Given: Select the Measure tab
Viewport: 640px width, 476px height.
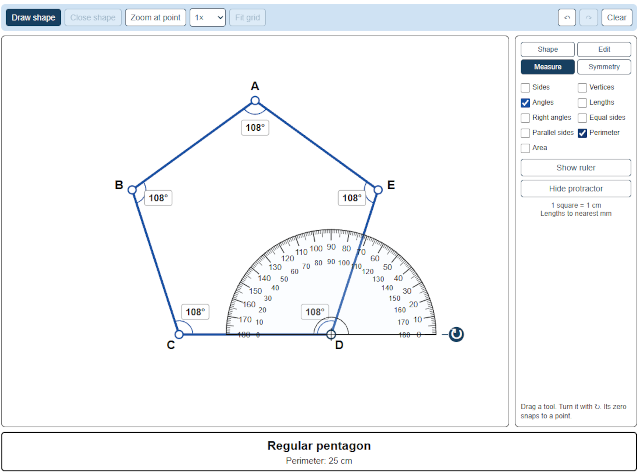Looking at the screenshot, I should pyautogui.click(x=547, y=67).
